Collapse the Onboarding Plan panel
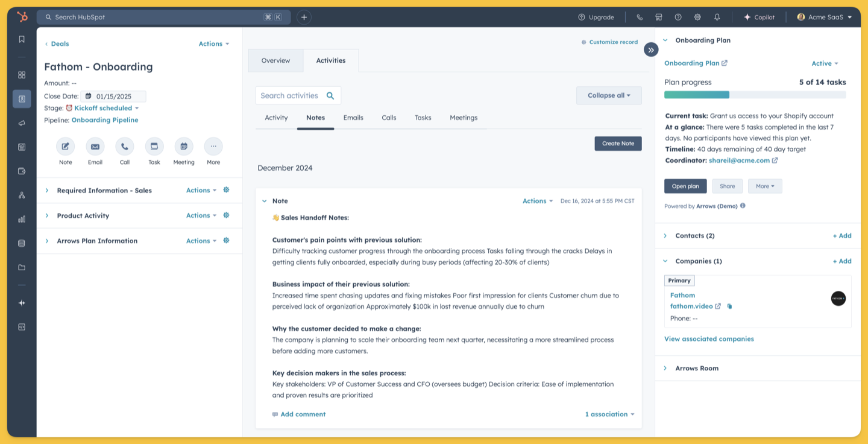This screenshot has height=444, width=868. point(665,40)
